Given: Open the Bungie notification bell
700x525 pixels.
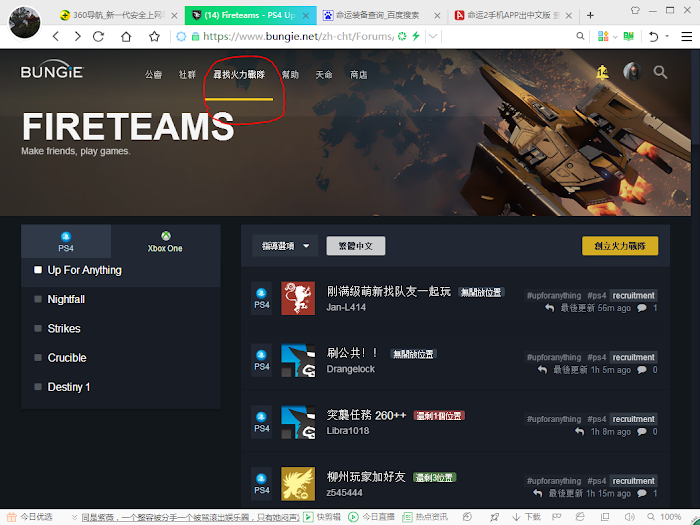Looking at the screenshot, I should coord(602,72).
